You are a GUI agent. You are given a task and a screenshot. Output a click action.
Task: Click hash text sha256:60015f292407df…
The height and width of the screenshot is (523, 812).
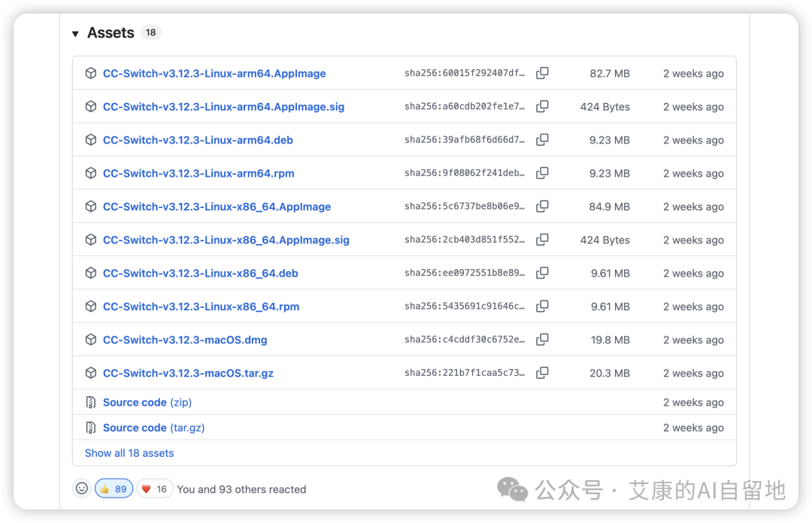pyautogui.click(x=465, y=73)
